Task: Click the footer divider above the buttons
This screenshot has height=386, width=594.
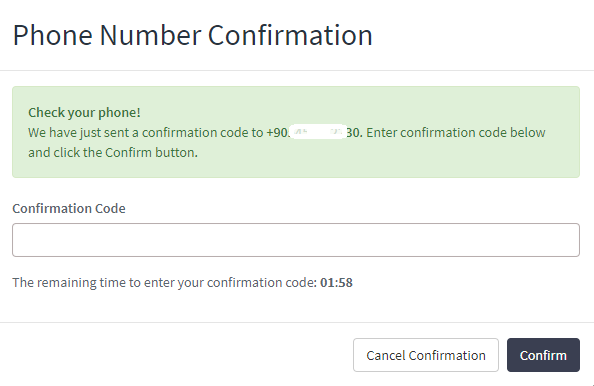Action: click(x=297, y=322)
